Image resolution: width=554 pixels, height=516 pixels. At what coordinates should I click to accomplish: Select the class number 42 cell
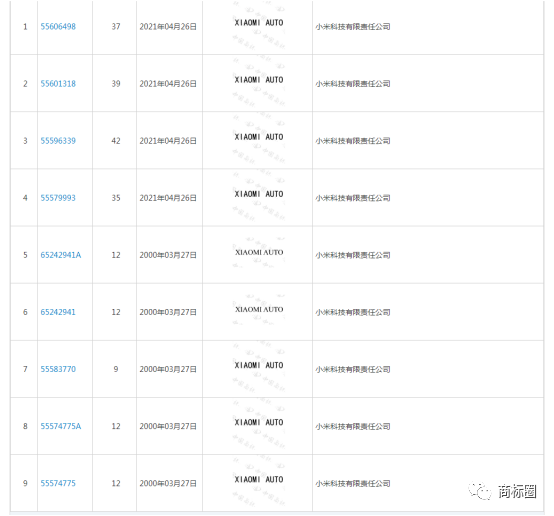116,141
